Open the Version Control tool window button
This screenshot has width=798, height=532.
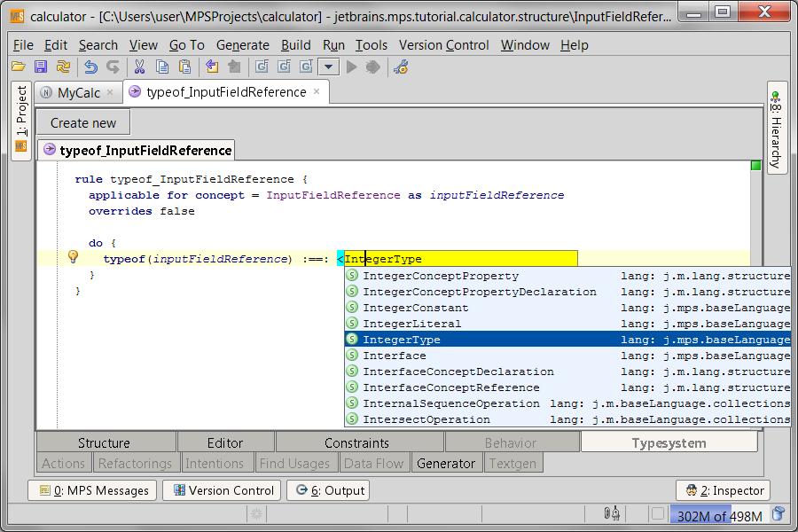tap(222, 490)
